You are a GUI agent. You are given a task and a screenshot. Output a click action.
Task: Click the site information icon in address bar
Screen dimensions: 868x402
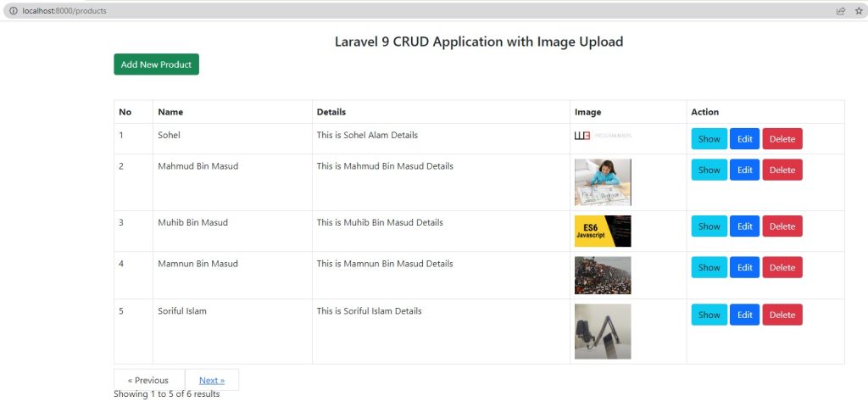(14, 10)
